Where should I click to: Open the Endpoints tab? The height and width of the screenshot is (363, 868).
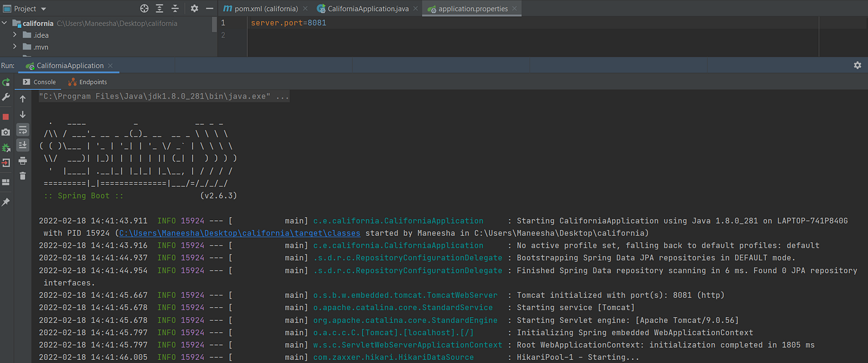[x=88, y=82]
